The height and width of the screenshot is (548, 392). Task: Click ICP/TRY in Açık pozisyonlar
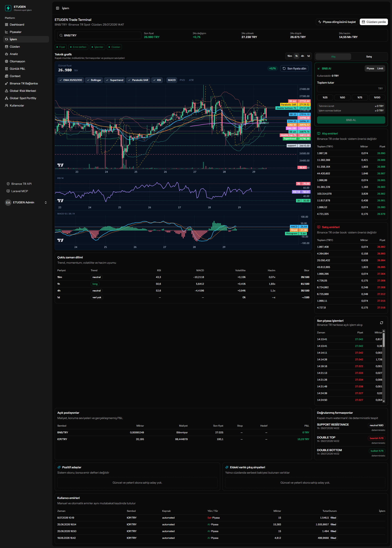[62, 439]
